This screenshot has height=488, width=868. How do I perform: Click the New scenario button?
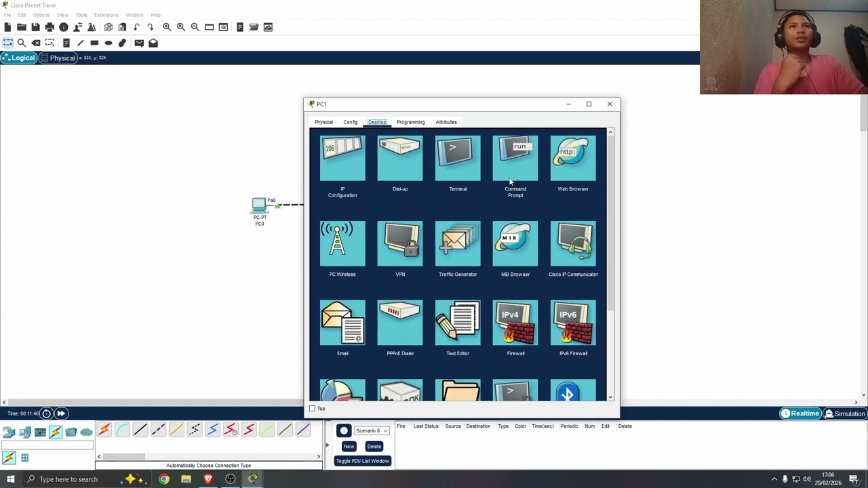click(x=349, y=446)
